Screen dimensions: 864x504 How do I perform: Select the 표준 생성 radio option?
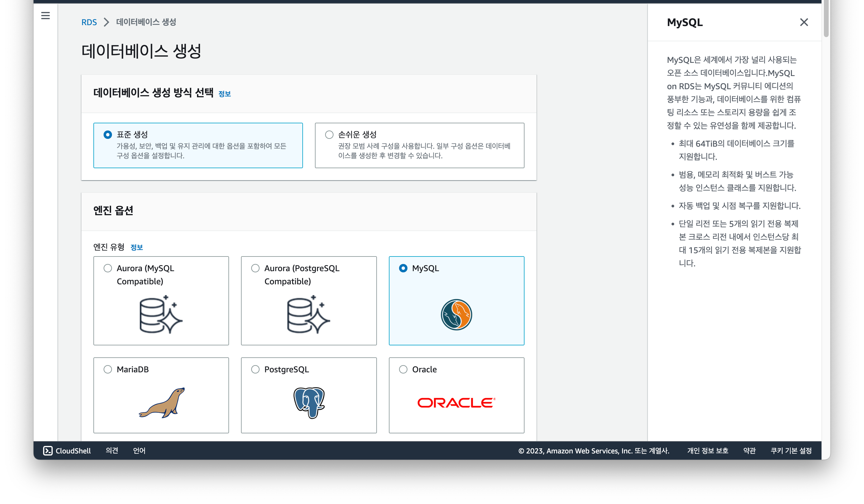(108, 134)
